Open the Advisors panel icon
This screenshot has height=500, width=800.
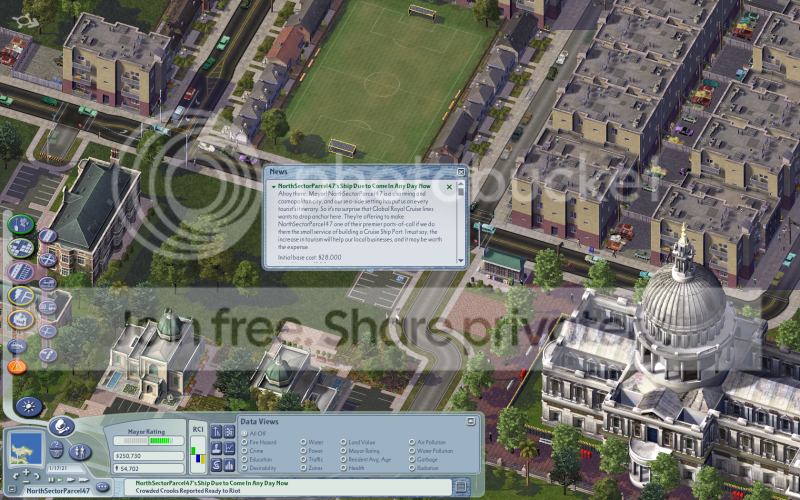coord(216,448)
